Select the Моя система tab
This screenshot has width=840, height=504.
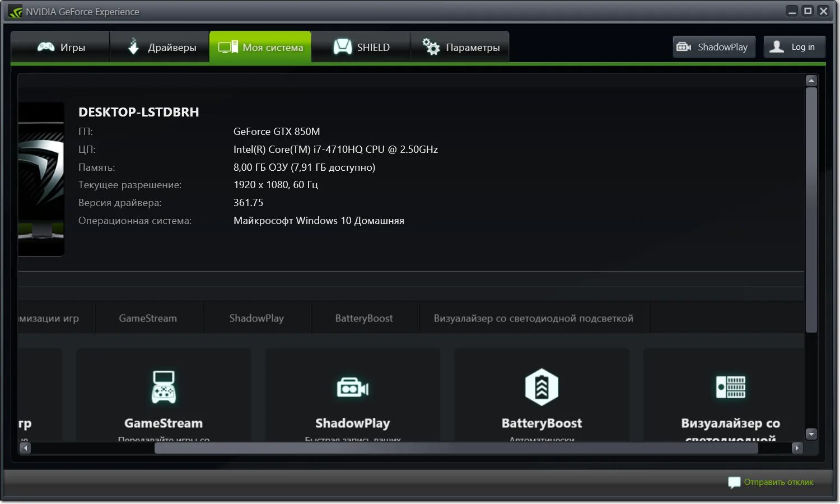click(x=260, y=47)
